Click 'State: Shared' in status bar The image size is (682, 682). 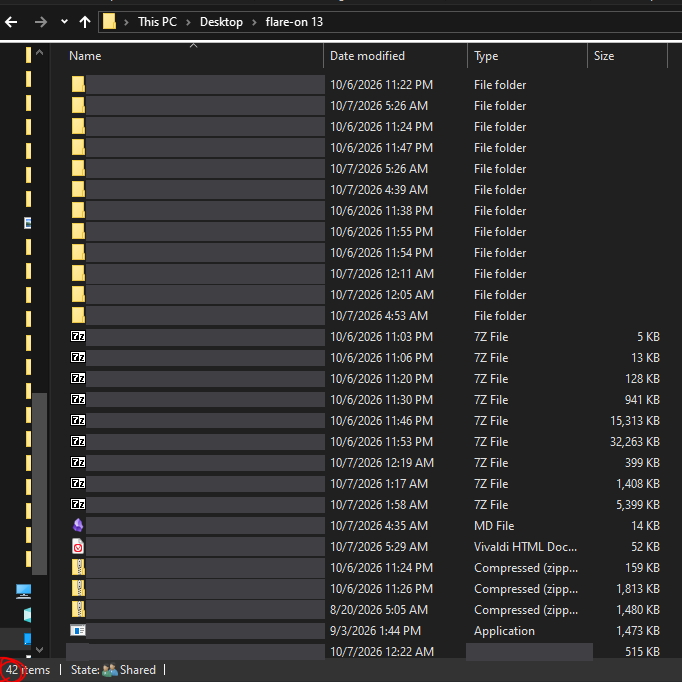113,670
